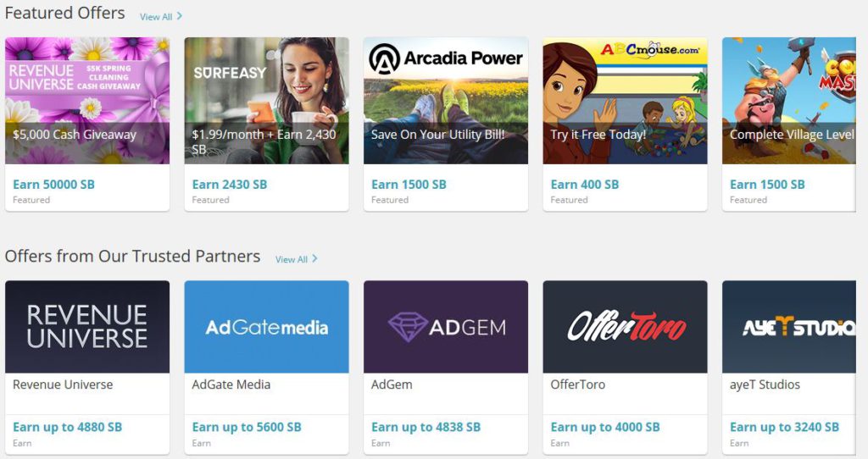Select Earn up to 5600 SB
This screenshot has height=459, width=868.
point(247,427)
